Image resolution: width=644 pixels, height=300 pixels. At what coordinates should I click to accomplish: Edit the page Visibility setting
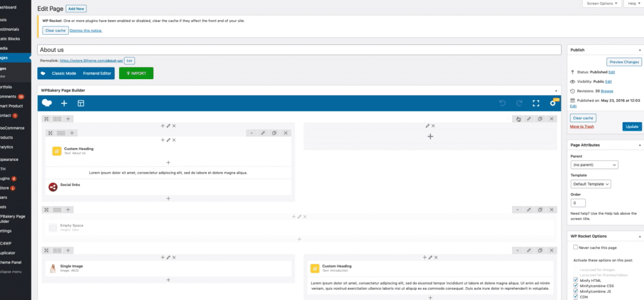click(609, 82)
